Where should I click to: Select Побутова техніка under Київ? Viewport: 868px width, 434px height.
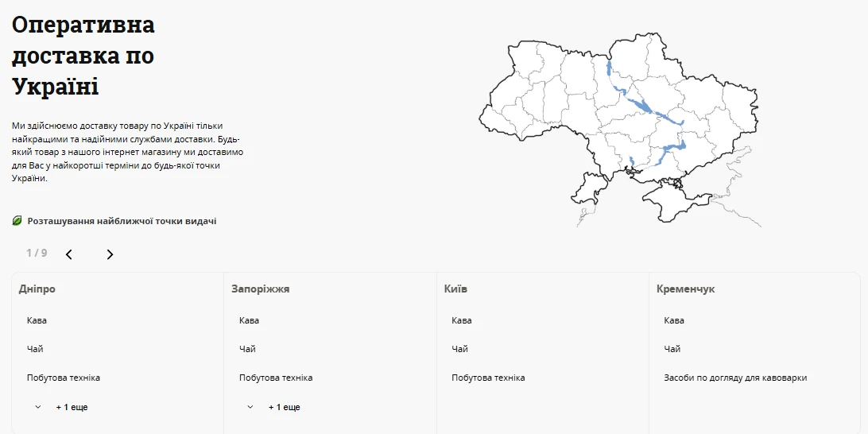489,378
